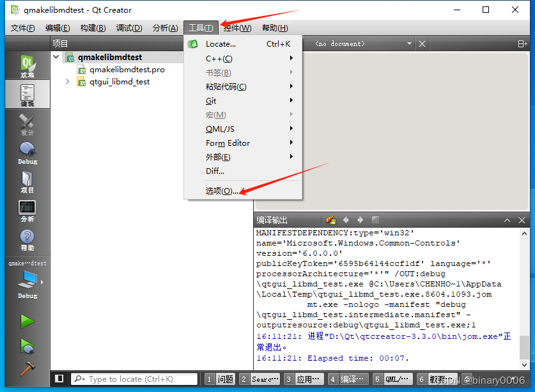The image size is (535, 392).
Task: Toggle the sidebar via bottom-left square icon
Action: tap(59, 379)
